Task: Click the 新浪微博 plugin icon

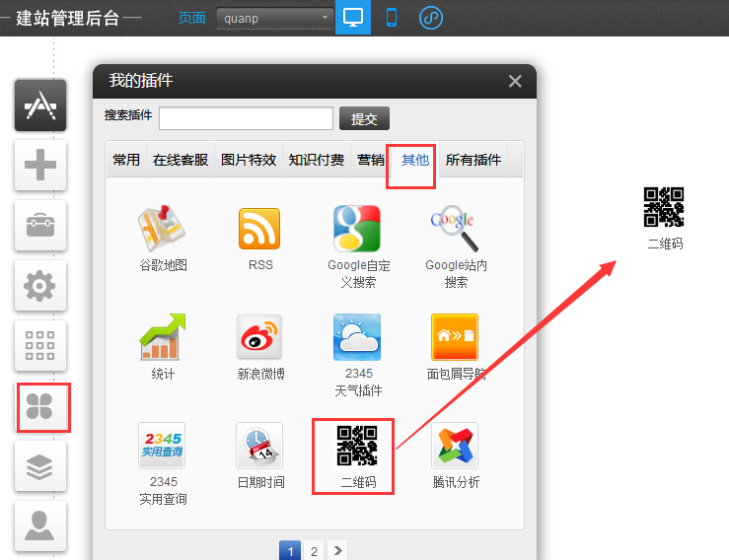Action: 259,338
